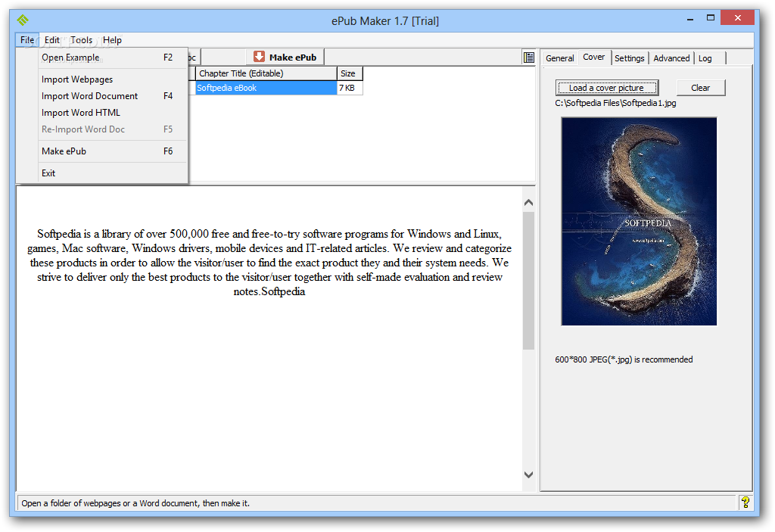The height and width of the screenshot is (532, 775).
Task: Click the preview pane vertical scrollbar thumb
Action: click(x=528, y=280)
